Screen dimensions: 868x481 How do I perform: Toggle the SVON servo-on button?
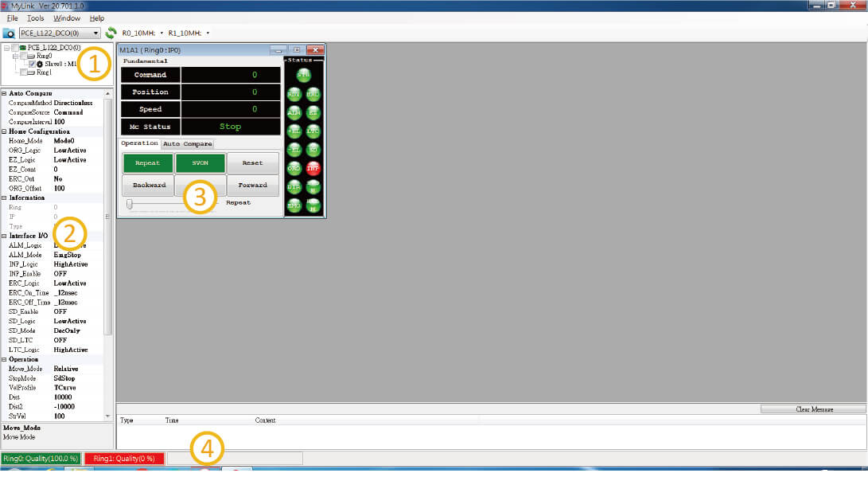(200, 162)
